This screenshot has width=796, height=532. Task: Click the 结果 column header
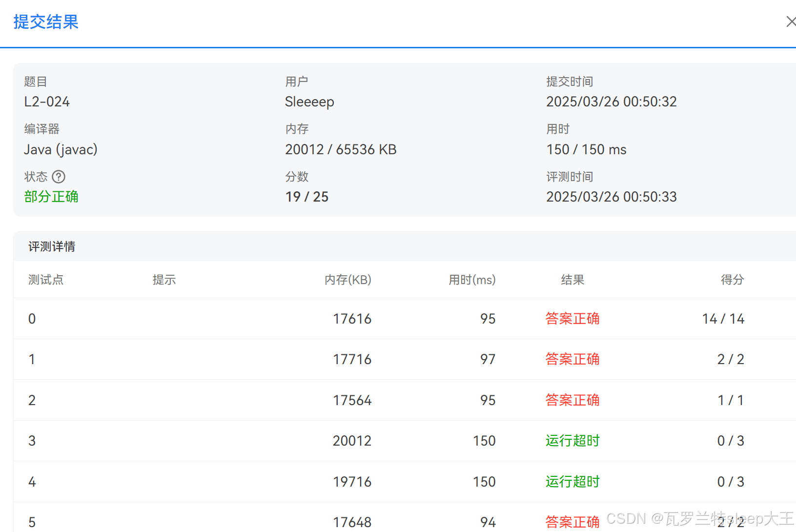(x=572, y=280)
